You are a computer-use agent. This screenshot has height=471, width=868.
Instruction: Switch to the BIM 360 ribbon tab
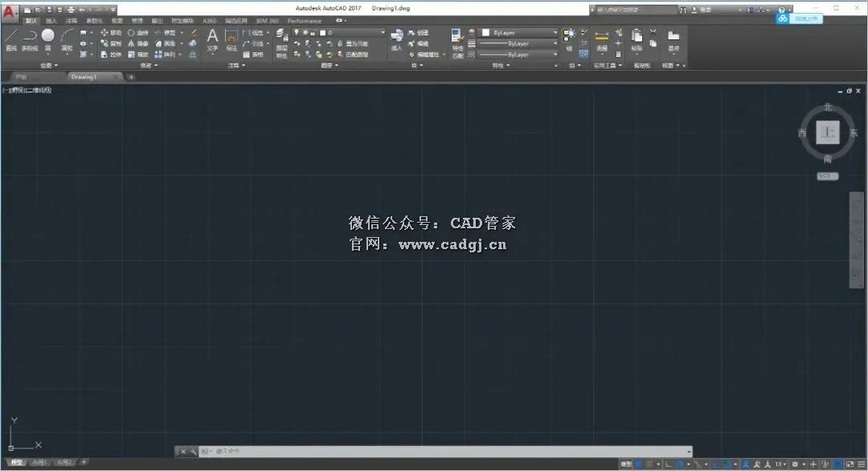268,20
